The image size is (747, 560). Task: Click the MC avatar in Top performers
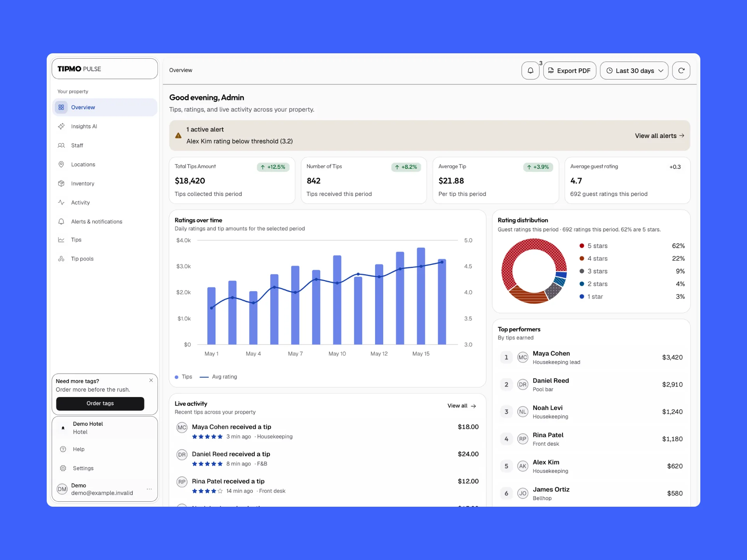523,357
